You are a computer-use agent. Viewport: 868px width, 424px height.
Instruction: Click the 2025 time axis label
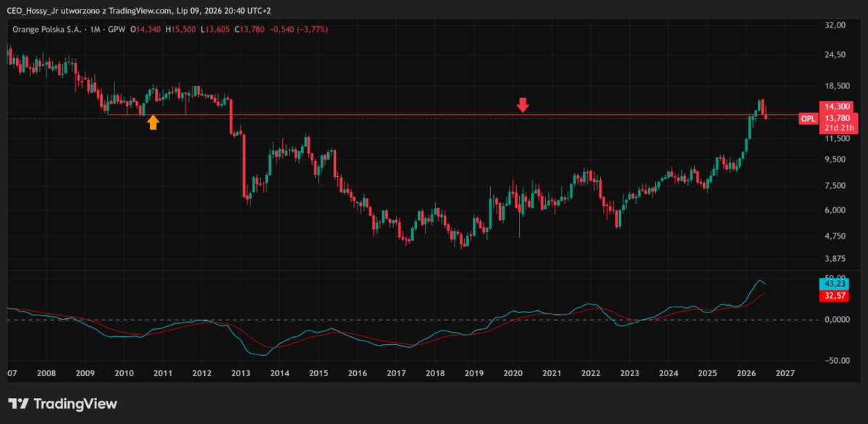(x=707, y=373)
